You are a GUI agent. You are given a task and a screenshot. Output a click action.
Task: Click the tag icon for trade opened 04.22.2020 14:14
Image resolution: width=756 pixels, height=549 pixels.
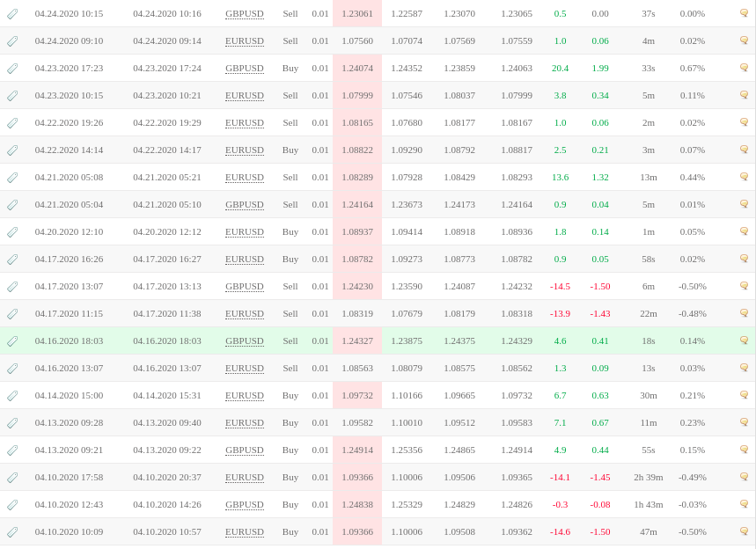[12, 150]
